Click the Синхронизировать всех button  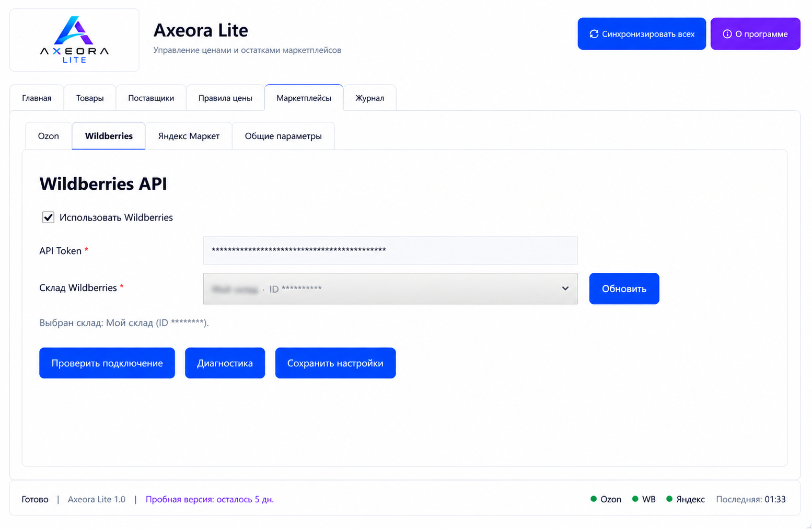(x=642, y=34)
